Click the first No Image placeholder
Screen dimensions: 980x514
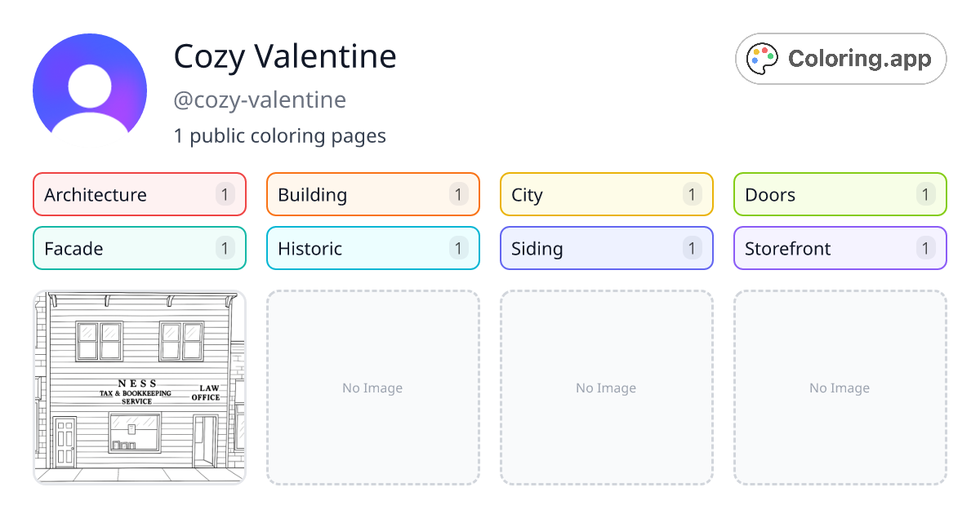point(372,388)
